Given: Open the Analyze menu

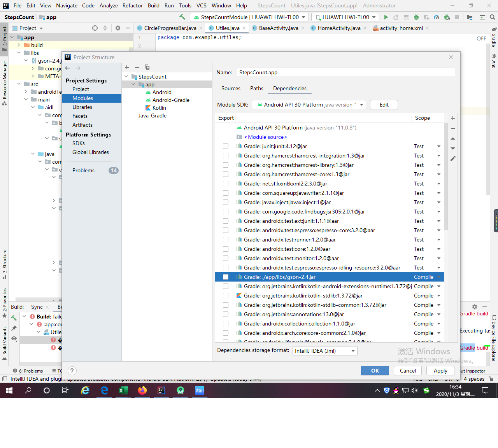Looking at the screenshot, I should 109,5.
